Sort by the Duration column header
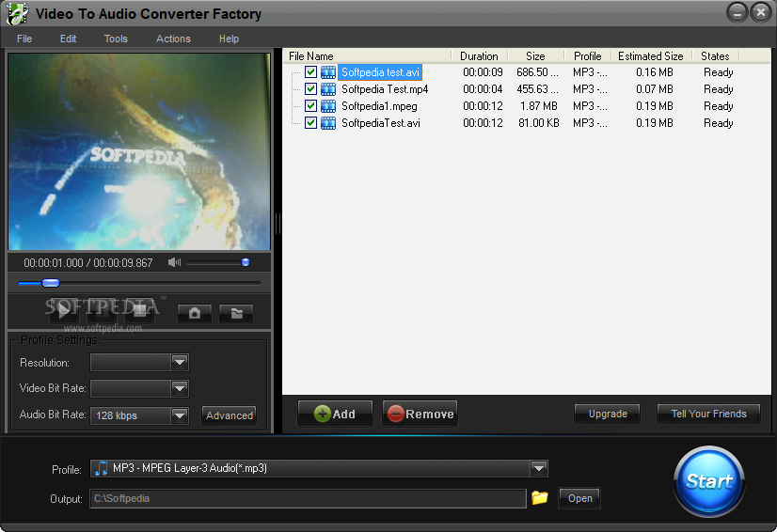Screen dimensions: 777x532 click(x=479, y=56)
